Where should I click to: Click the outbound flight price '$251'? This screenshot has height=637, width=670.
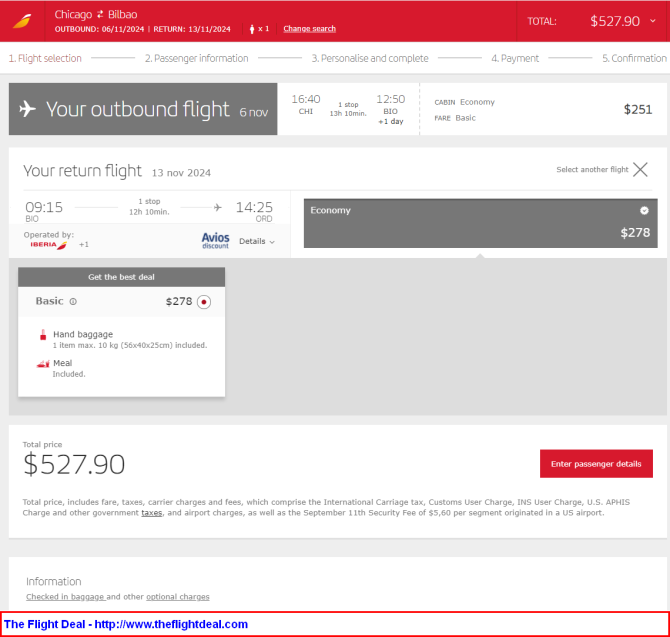tap(638, 109)
